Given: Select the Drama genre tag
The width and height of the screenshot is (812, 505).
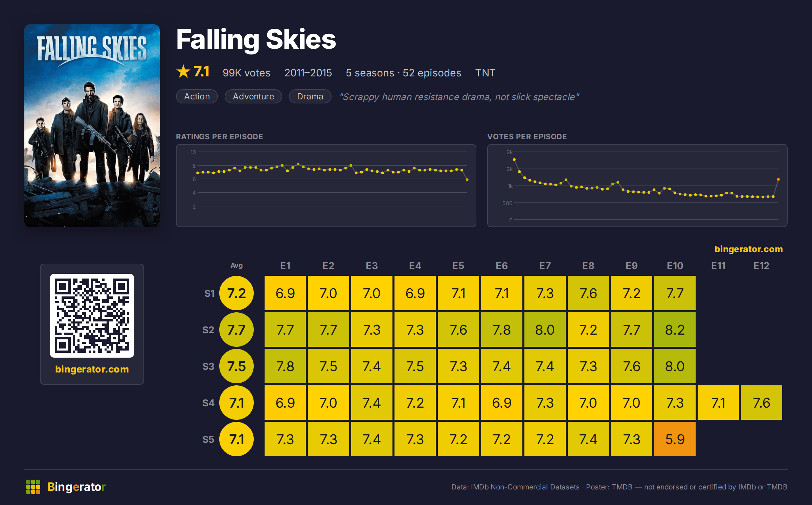Looking at the screenshot, I should tap(310, 96).
